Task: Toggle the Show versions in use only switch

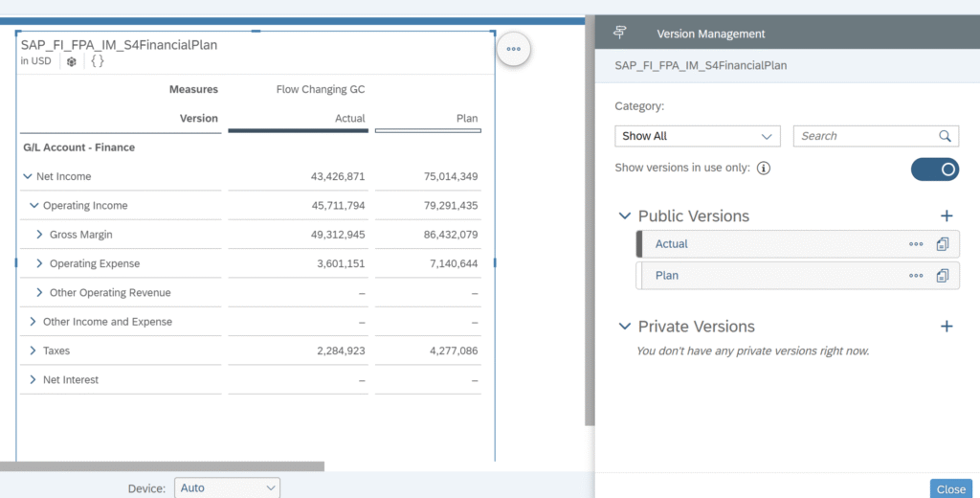Action: point(935,170)
